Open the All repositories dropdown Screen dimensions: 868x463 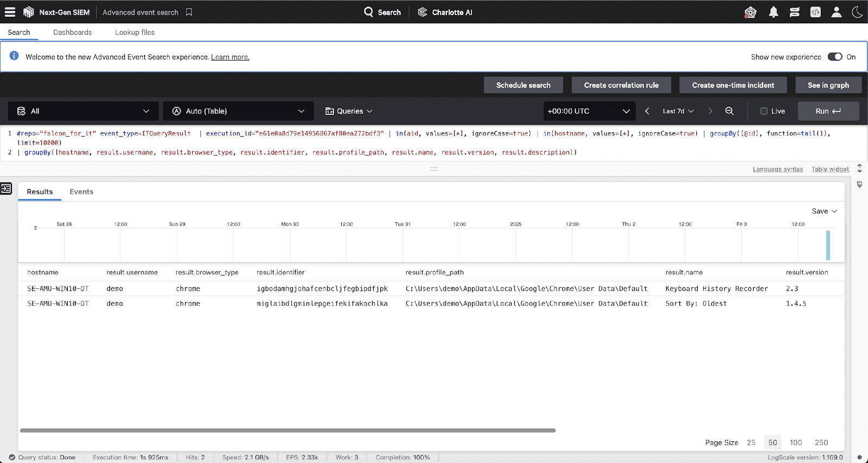coord(84,111)
